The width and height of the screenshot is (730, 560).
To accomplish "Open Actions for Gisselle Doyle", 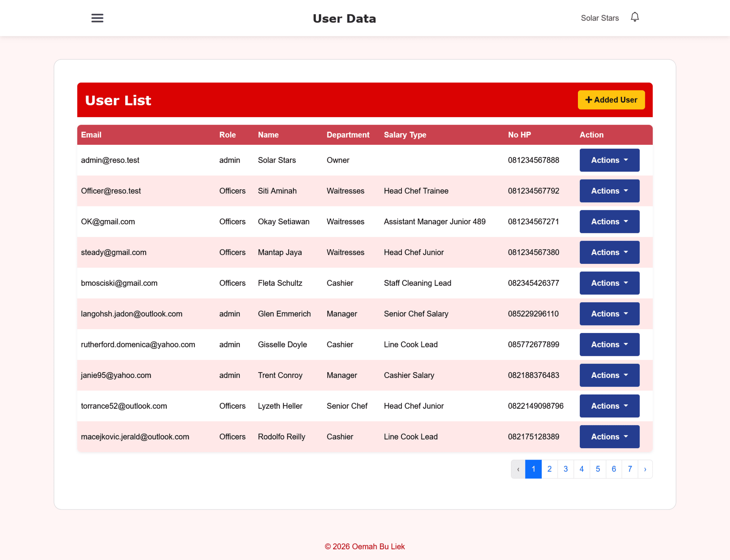I will pyautogui.click(x=609, y=344).
